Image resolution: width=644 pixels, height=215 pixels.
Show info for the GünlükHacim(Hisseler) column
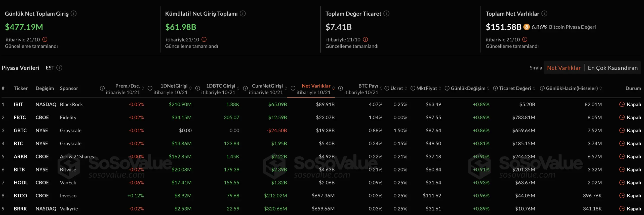click(x=542, y=88)
